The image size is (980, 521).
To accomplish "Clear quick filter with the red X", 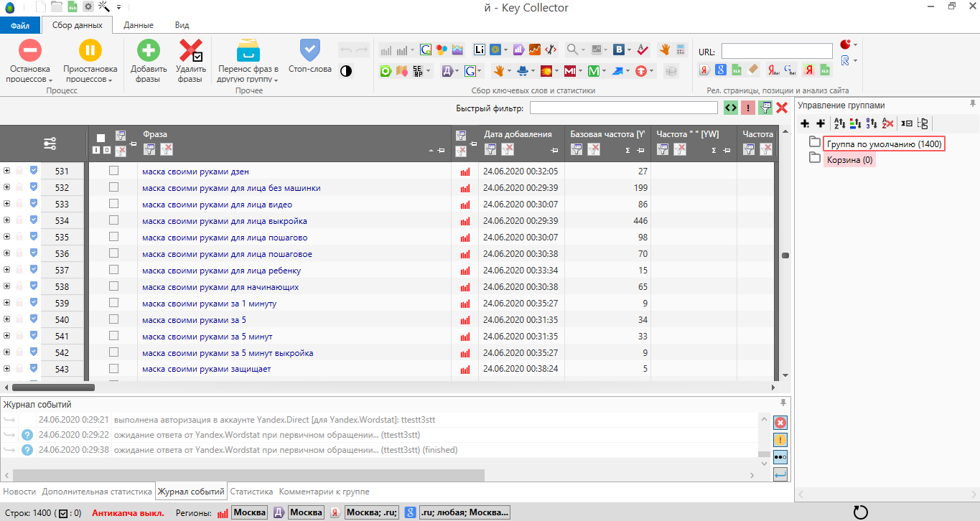I will click(x=782, y=108).
